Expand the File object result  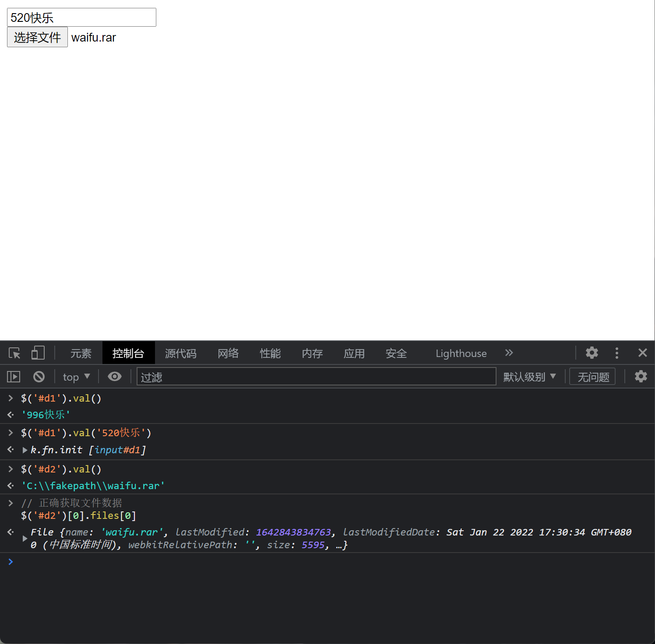25,539
